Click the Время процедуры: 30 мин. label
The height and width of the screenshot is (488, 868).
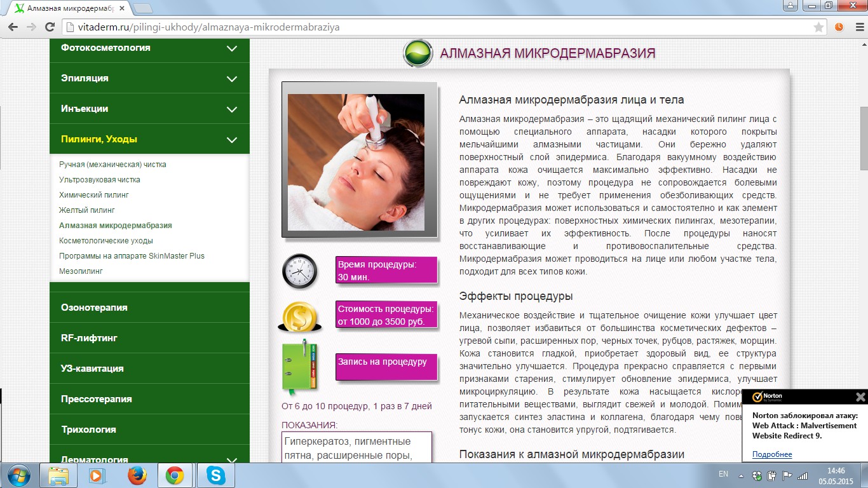[386, 271]
